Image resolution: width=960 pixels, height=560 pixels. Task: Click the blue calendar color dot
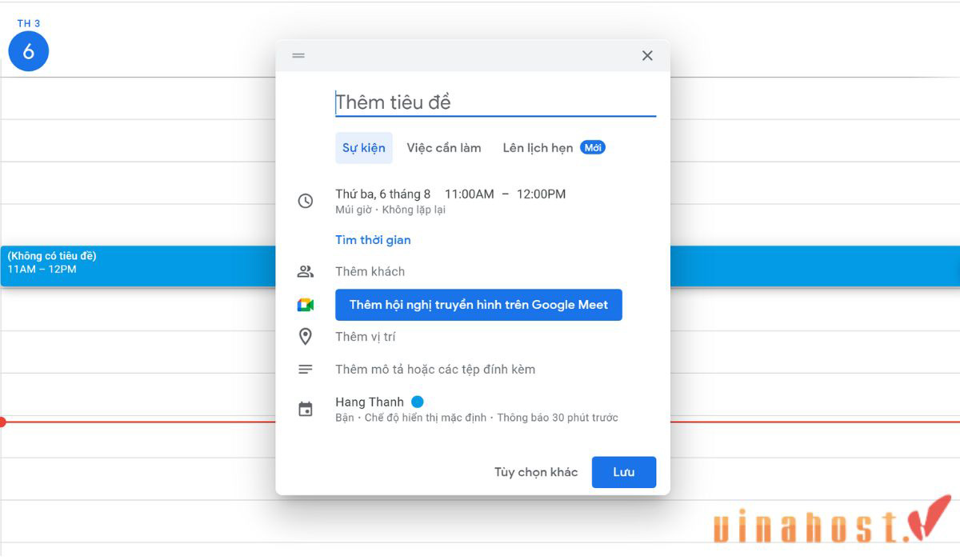418,402
